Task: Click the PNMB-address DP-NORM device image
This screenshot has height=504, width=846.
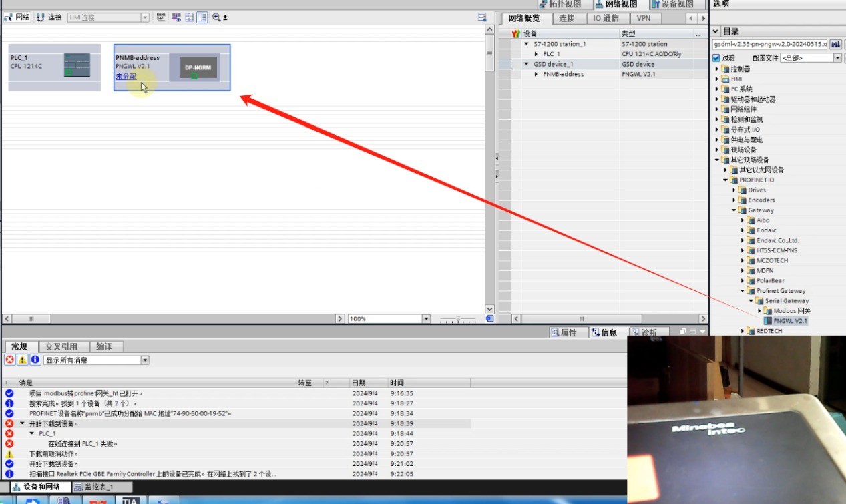Action: click(193, 67)
